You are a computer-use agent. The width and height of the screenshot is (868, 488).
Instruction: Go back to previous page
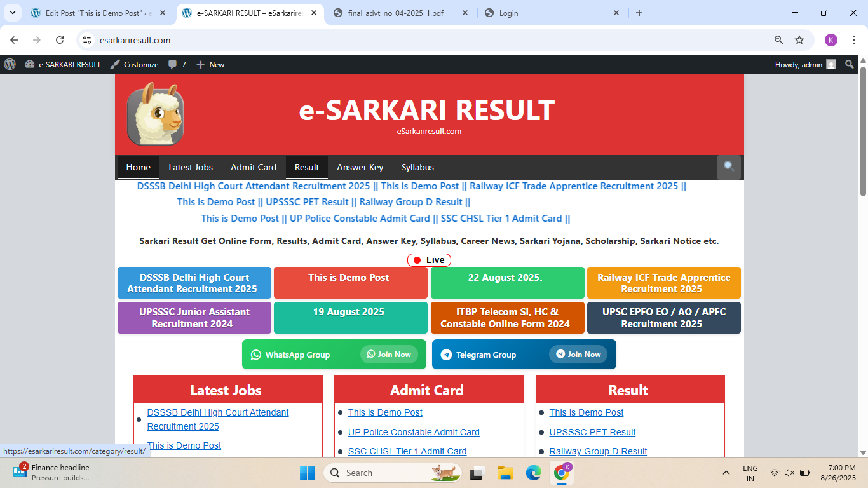coord(14,40)
